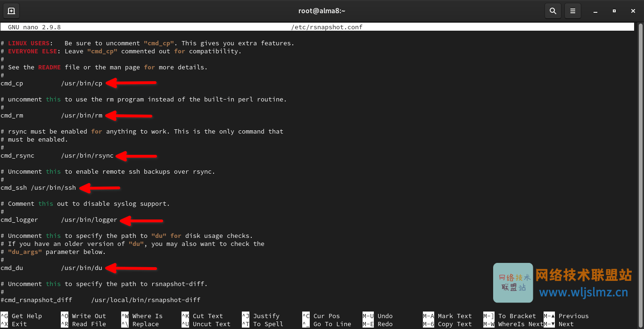Click the M-6 Copy Text shortcut
Screen dimensions: 644x329
click(x=447, y=324)
